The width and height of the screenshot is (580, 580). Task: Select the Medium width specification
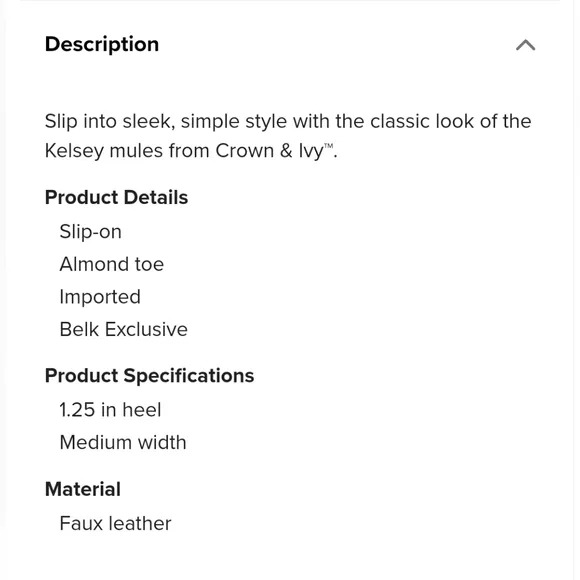click(x=123, y=442)
